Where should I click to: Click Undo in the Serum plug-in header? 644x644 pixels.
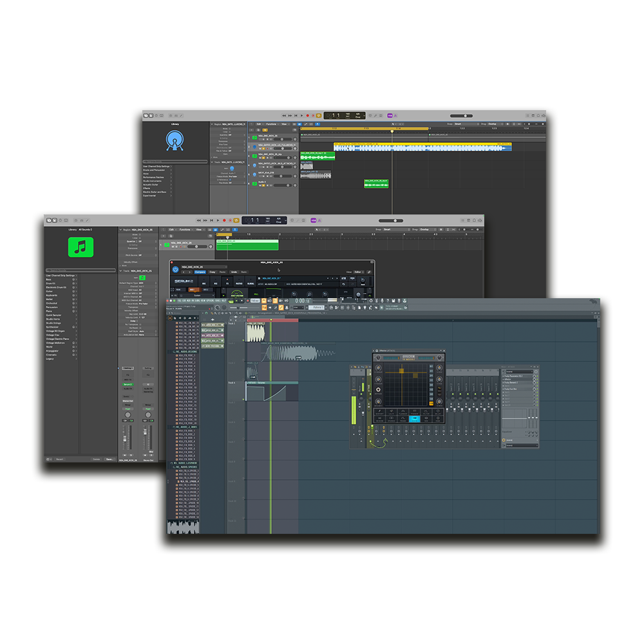click(234, 272)
